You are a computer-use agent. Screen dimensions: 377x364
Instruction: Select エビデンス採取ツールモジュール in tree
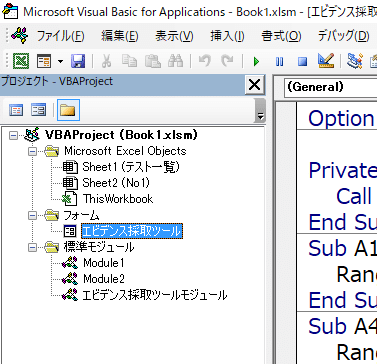point(155,295)
